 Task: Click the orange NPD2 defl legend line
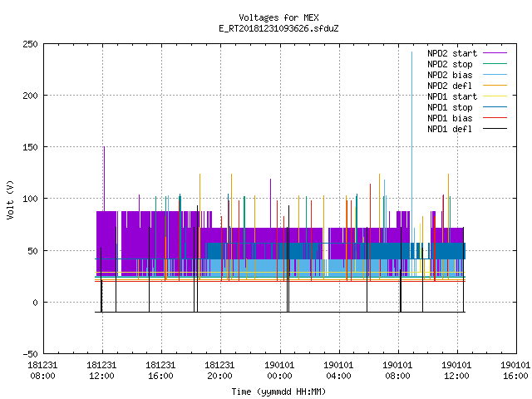pyautogui.click(x=495, y=86)
